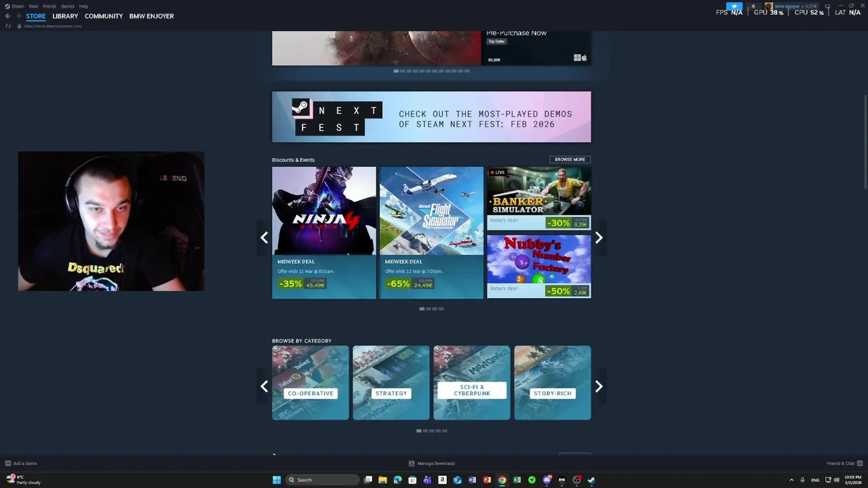Open Microsoft Teams from the taskbar

(x=427, y=480)
